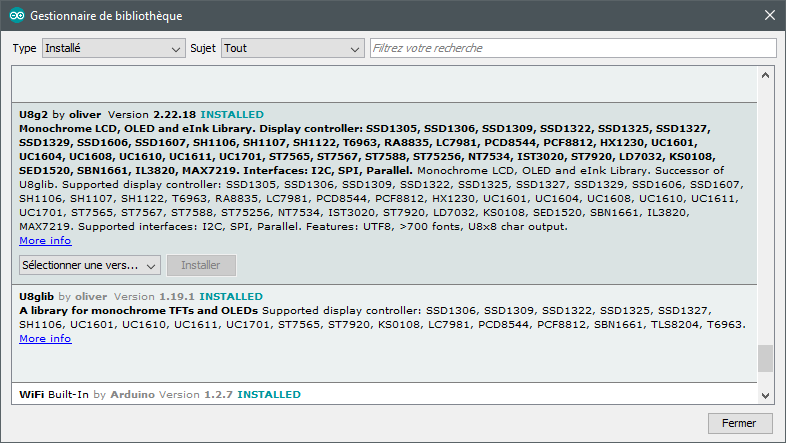
Task: Click the WiFi Built-In INSTALLED status label
Action: [269, 394]
